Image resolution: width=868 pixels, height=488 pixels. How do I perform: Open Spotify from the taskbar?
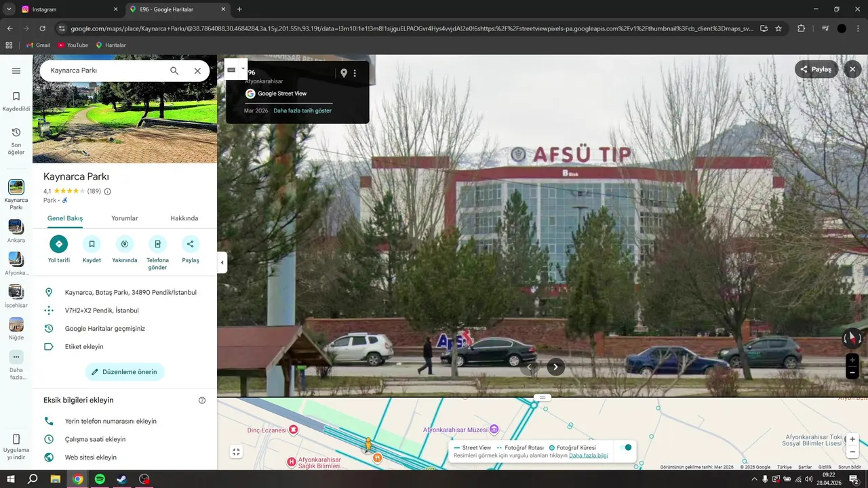tap(100, 479)
